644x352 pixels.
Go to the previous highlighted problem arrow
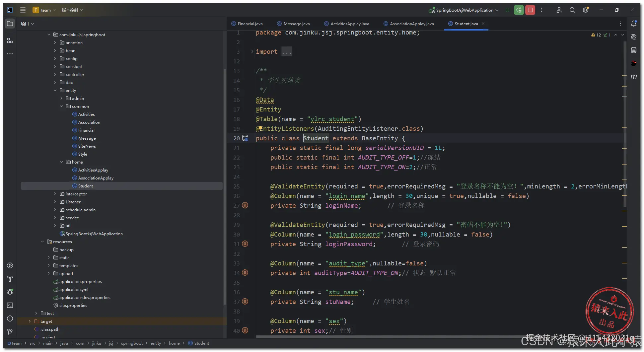pos(616,35)
